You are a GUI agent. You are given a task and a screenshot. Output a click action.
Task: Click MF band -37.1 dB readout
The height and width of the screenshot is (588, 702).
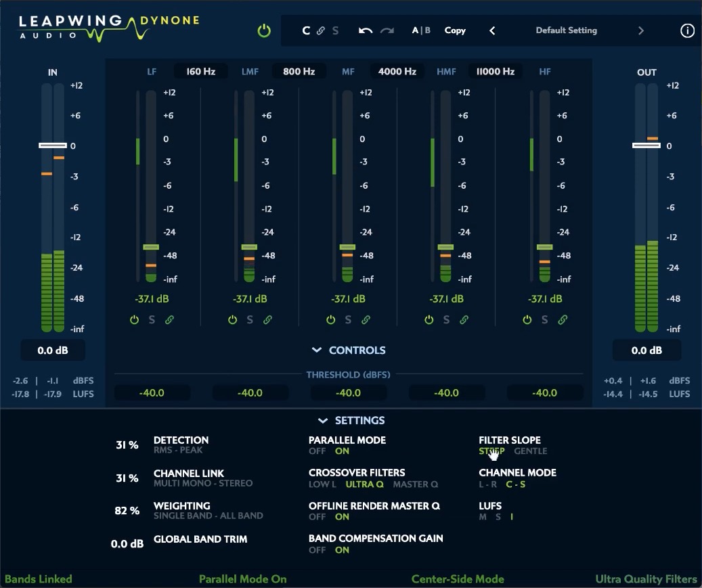click(x=348, y=298)
